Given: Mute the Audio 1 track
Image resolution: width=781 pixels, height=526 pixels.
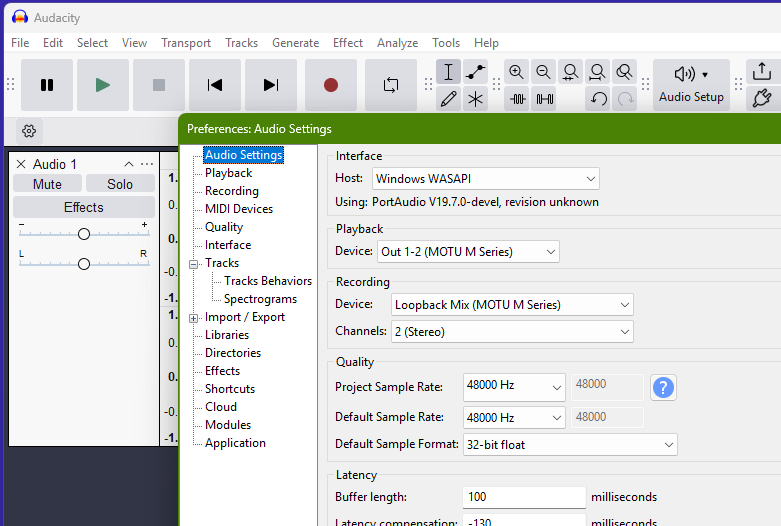Looking at the screenshot, I should pyautogui.click(x=47, y=184).
